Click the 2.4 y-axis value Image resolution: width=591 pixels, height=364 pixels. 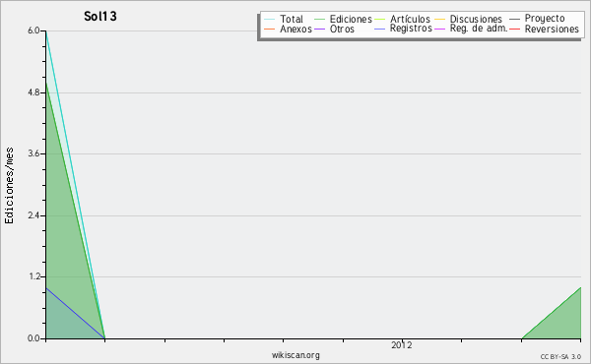33,215
